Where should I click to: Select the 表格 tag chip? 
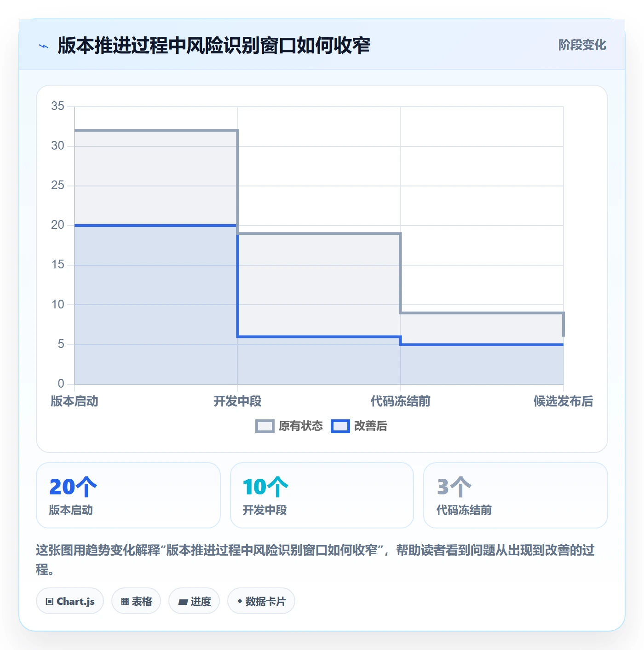tap(136, 601)
